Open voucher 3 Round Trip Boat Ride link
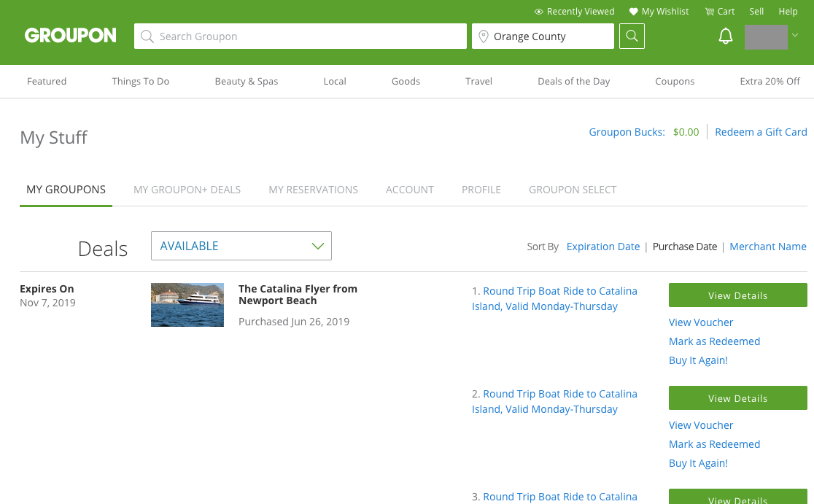 coord(560,497)
